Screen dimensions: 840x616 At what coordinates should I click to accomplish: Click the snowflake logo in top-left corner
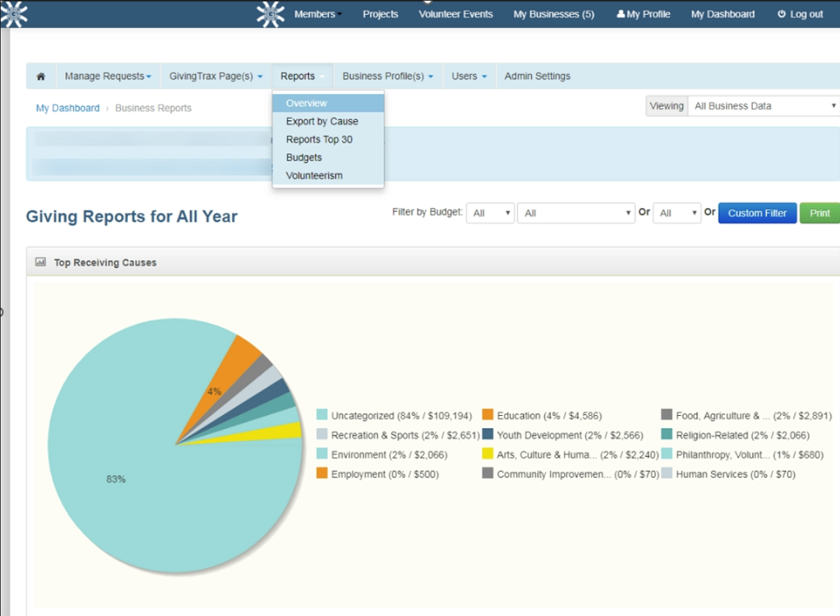point(14,14)
